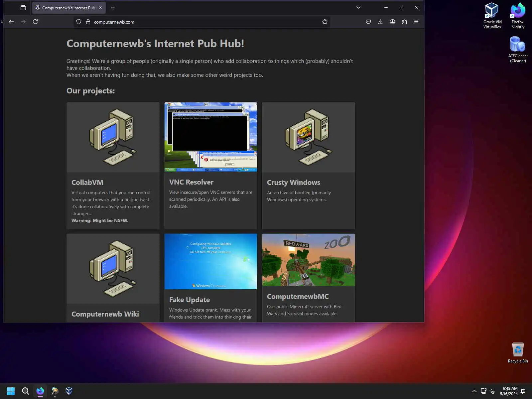Open the ComputernewbMC project link

point(298,296)
